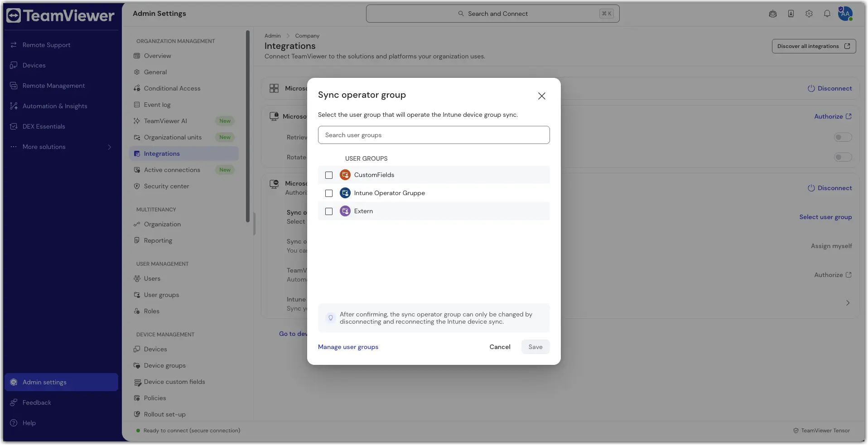The height and width of the screenshot is (445, 868).
Task: Click Extern group purple icon
Action: click(345, 211)
